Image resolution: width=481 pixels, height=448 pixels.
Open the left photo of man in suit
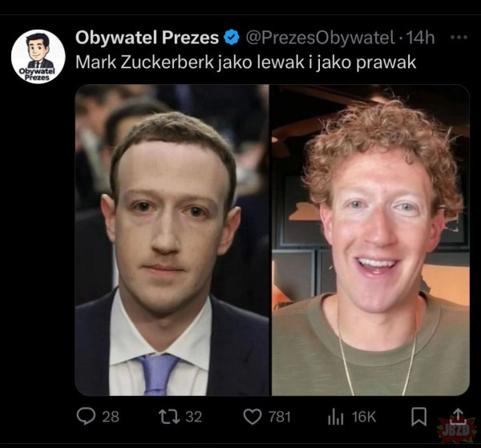[172, 240]
